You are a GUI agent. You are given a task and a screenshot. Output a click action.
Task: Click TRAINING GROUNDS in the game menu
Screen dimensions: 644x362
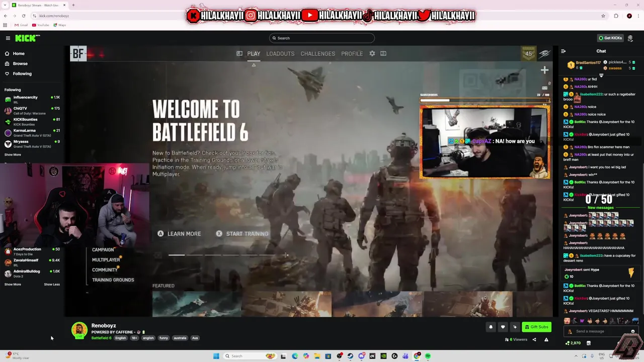113,280
